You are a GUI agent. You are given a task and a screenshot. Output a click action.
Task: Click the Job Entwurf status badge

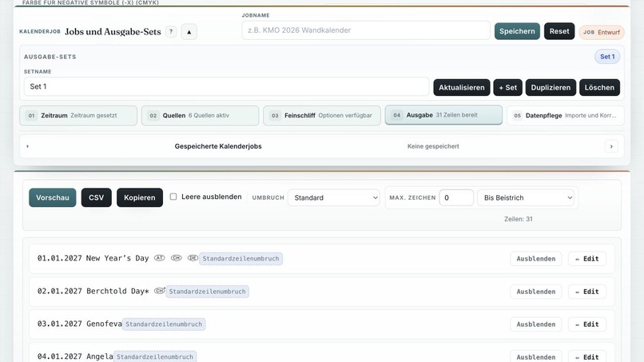tap(602, 32)
